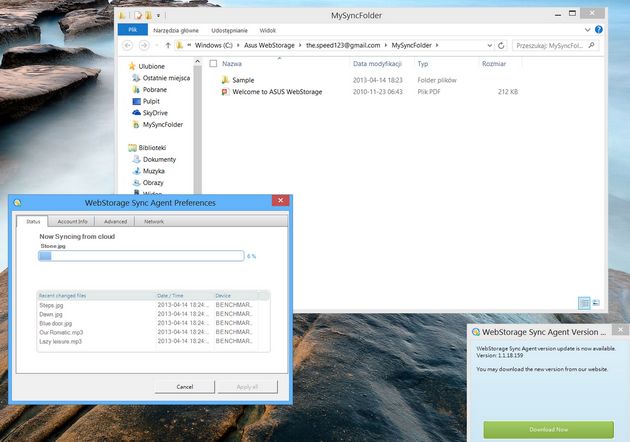Open address bar history dropdown
630x442 pixels.
tap(489, 45)
